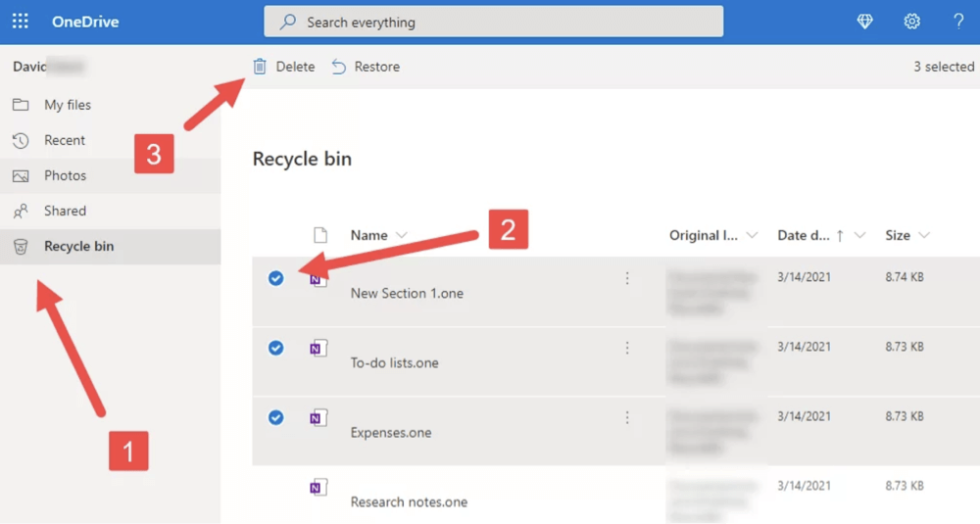The height and width of the screenshot is (524, 980).
Task: Uncheck Expenses.one checkbox
Action: pos(275,417)
